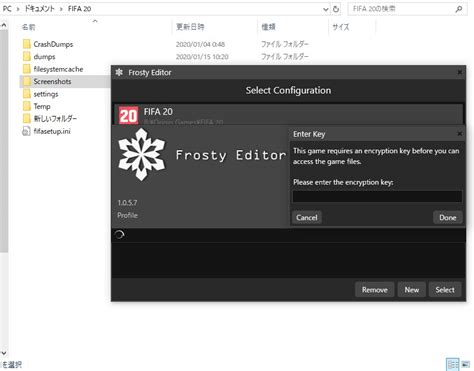Open the settings folder in Explorer
The width and height of the screenshot is (474, 371).
[46, 94]
